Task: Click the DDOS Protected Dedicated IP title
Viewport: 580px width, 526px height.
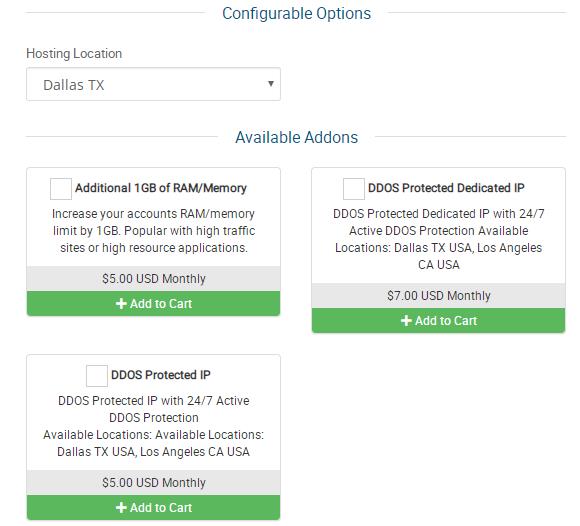Action: [x=446, y=188]
